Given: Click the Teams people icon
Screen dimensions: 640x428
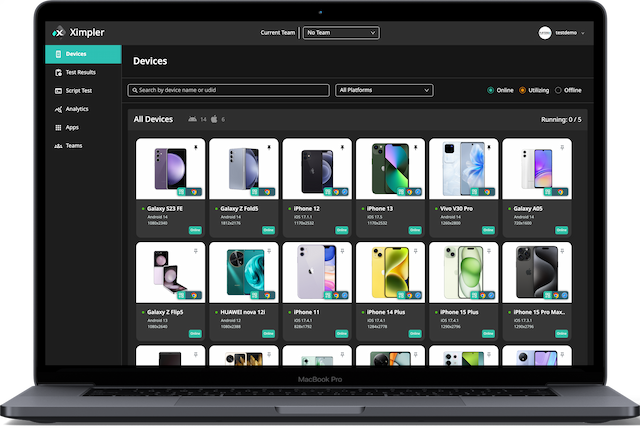Looking at the screenshot, I should [x=58, y=146].
